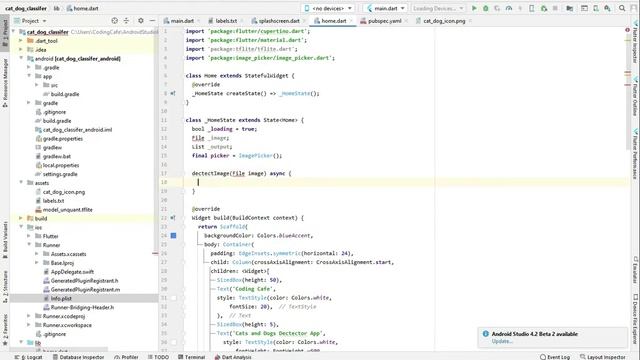Open the Event Log
Image resolution: width=640 pixels, height=360 pixels.
[x=555, y=357]
